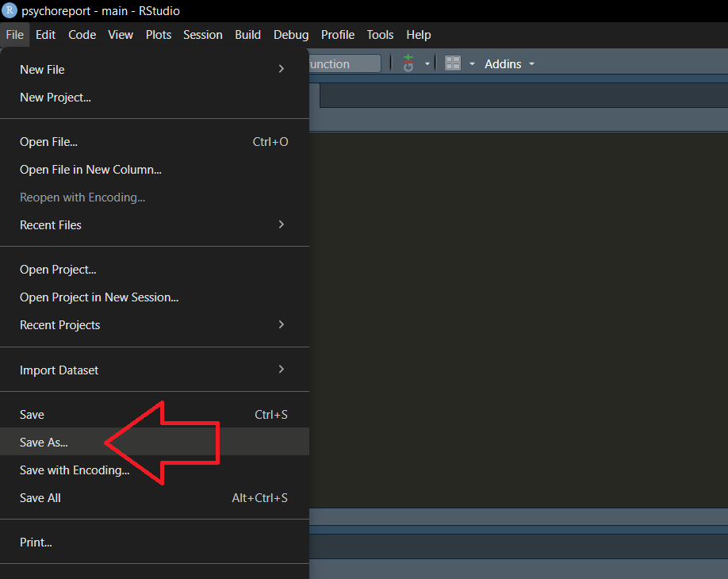
Task: Click the RStudio logo in title bar
Action: click(x=10, y=11)
